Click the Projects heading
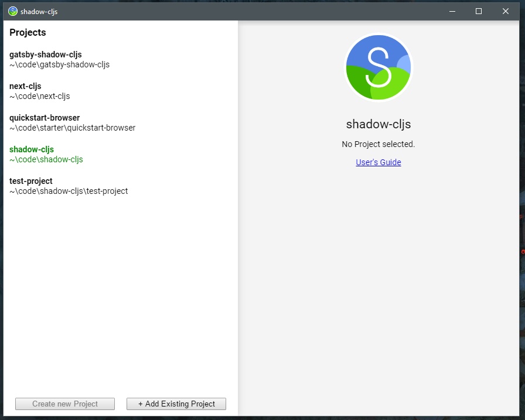 (28, 32)
